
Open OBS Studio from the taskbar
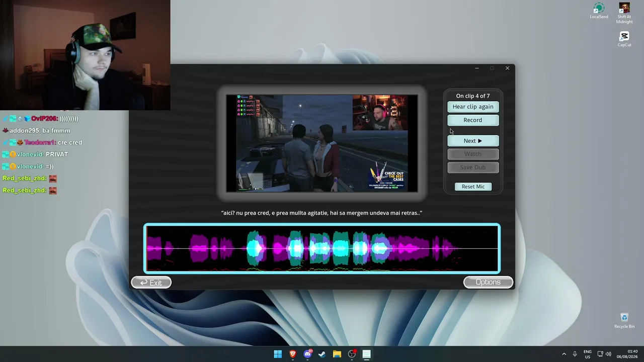click(x=352, y=354)
